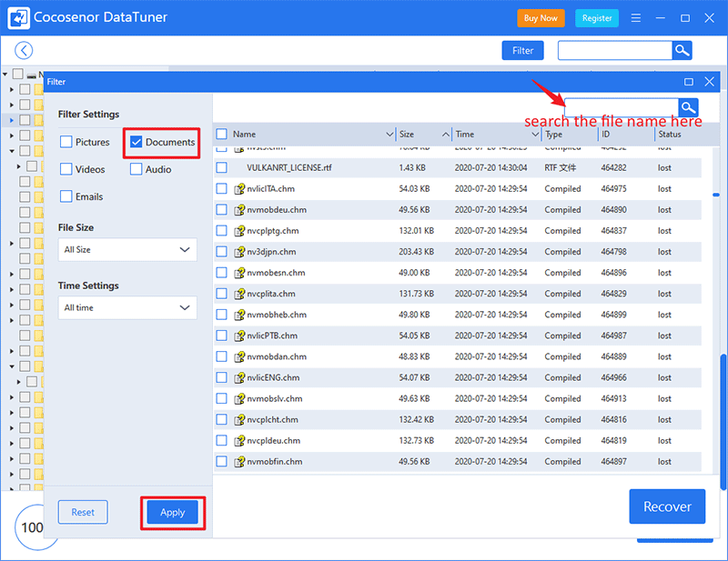This screenshot has height=561, width=728.
Task: Click the main toolbar search input field
Action: point(615,51)
